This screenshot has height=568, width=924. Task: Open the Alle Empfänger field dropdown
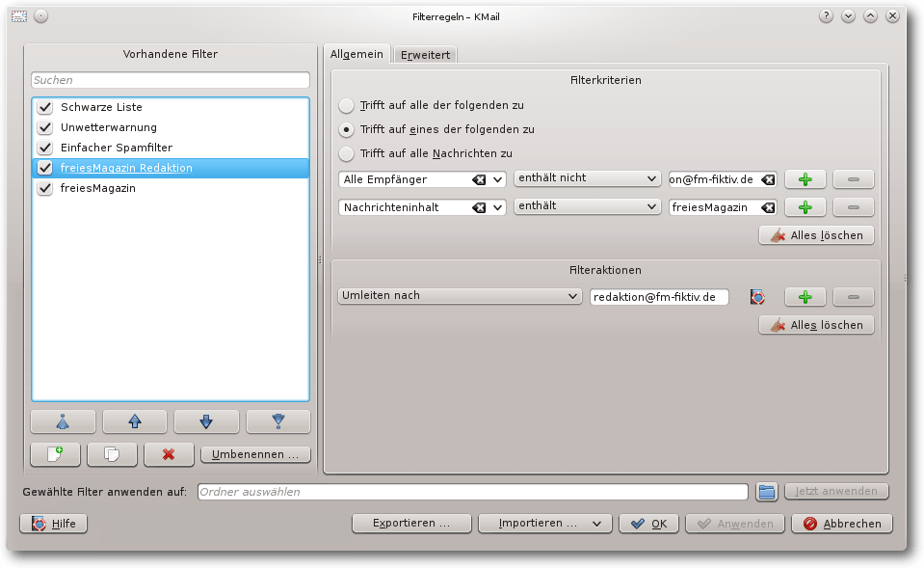[x=498, y=179]
